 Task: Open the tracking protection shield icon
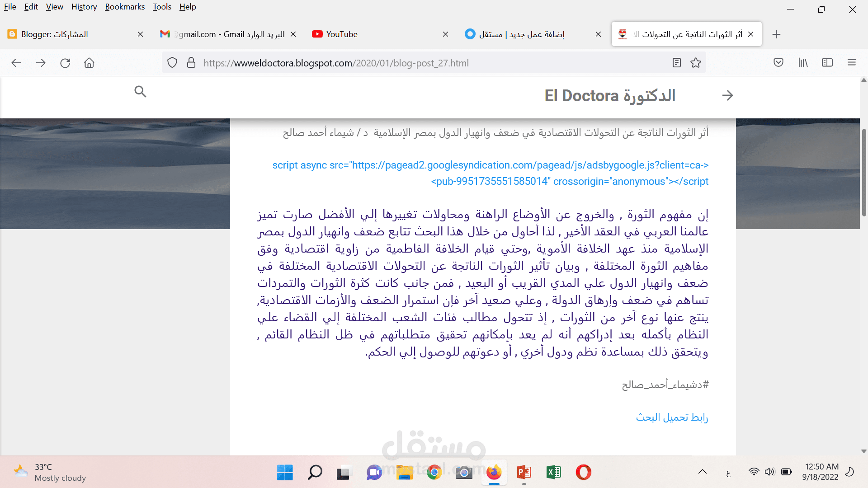point(172,63)
